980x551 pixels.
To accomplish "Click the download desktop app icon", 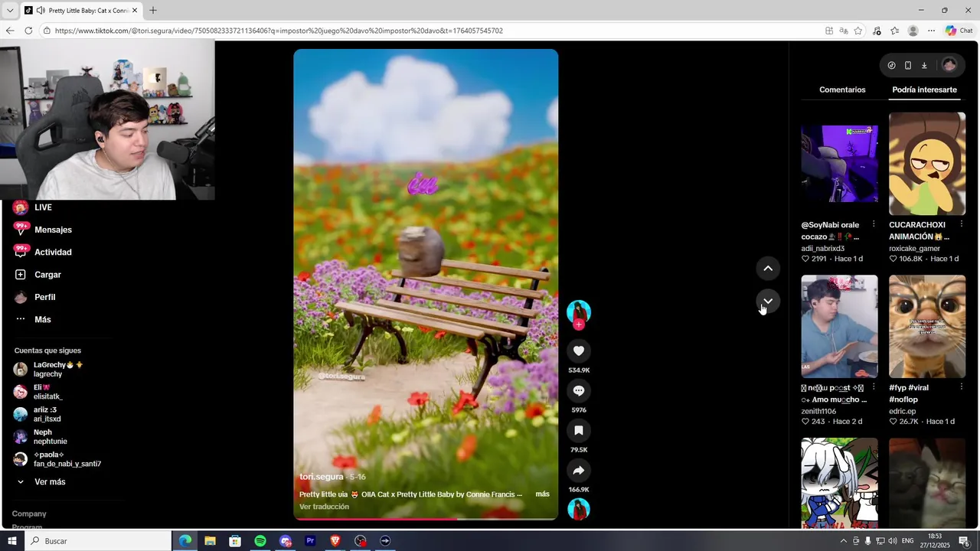I will 924,65.
